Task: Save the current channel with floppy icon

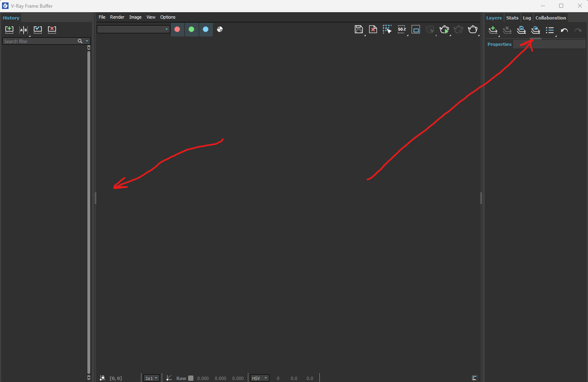Action: (x=359, y=29)
